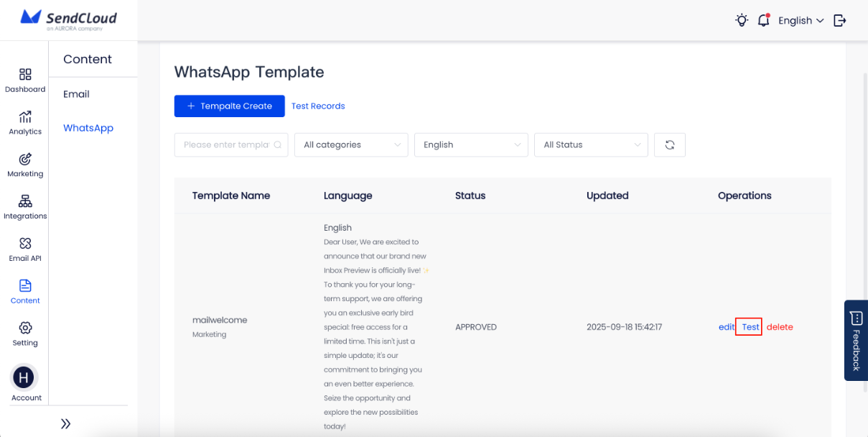This screenshot has height=437, width=868.
Task: Open the Marketing section in sidebar
Action: click(x=24, y=163)
